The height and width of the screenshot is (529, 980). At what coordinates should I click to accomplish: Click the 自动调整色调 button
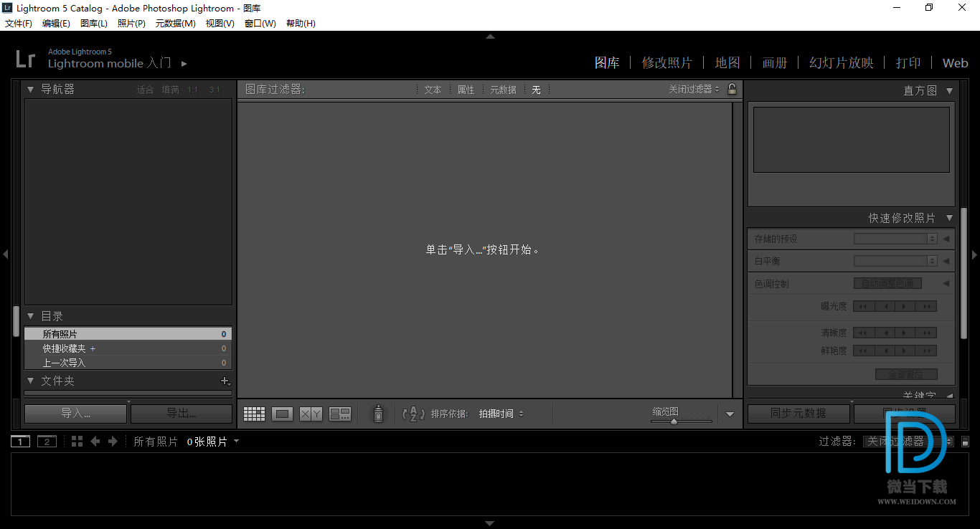[x=887, y=283]
